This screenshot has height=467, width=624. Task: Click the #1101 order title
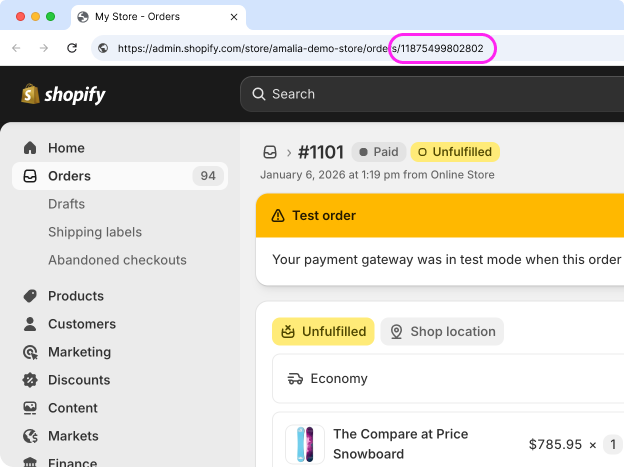point(321,152)
